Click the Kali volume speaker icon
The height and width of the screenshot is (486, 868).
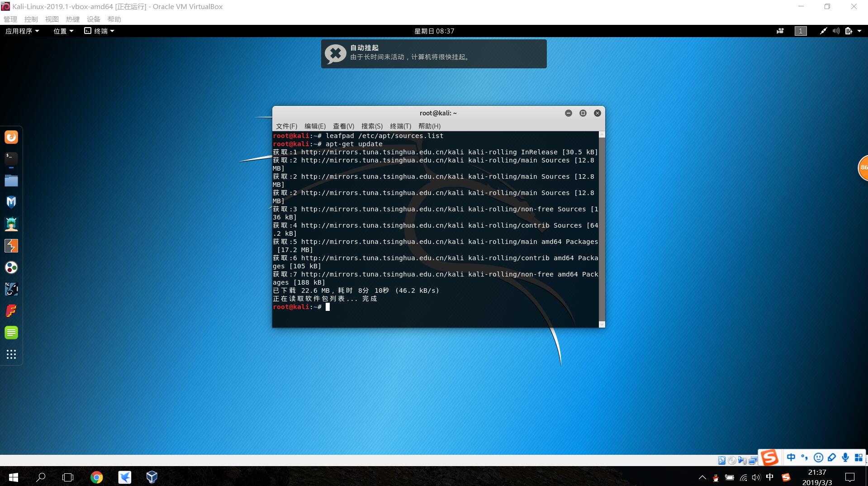[836, 31]
